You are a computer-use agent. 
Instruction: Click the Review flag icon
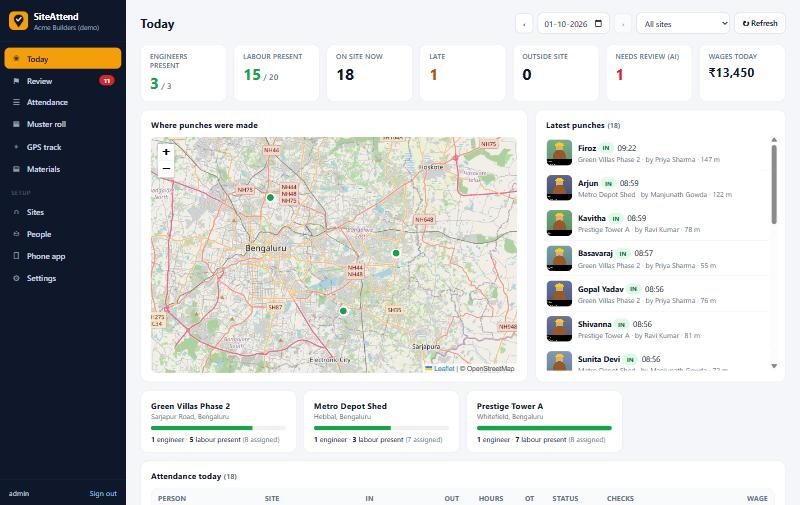[16, 81]
